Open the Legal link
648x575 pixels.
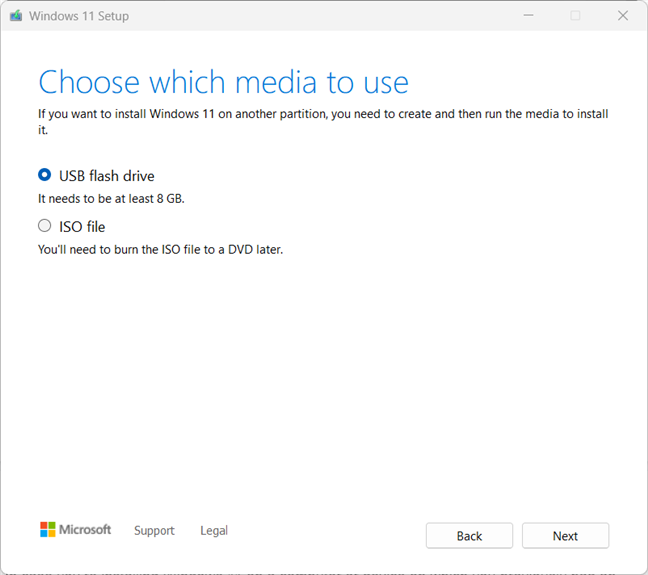pyautogui.click(x=214, y=530)
